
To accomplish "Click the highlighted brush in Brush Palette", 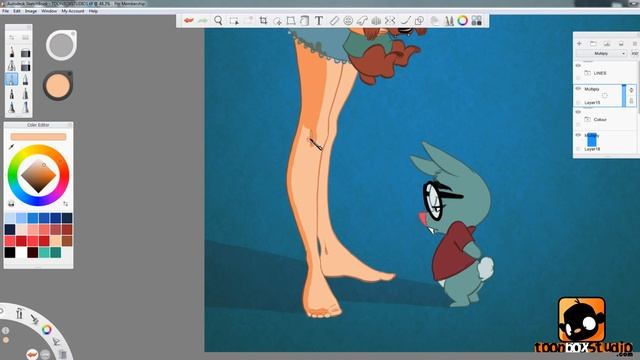I will click(11, 79).
